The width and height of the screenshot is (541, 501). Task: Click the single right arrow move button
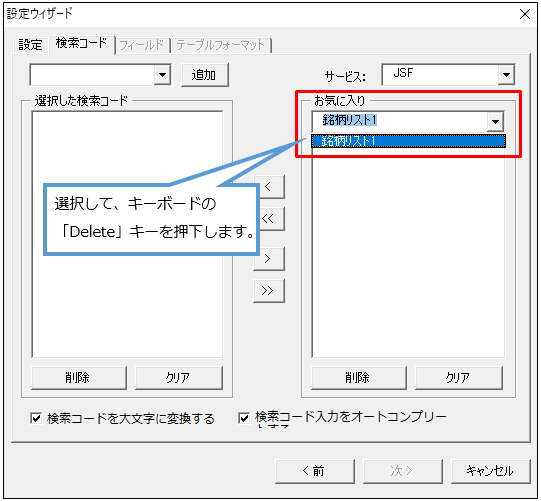point(269,258)
